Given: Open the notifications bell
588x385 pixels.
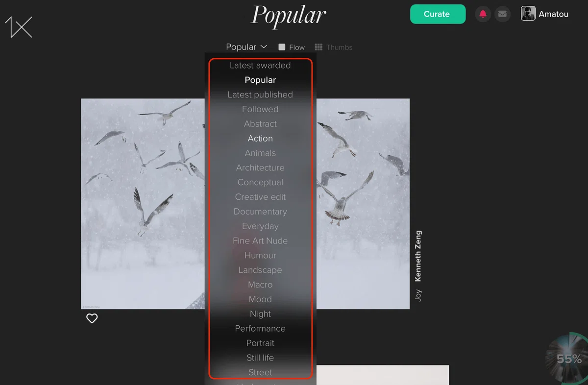Looking at the screenshot, I should click(x=483, y=14).
